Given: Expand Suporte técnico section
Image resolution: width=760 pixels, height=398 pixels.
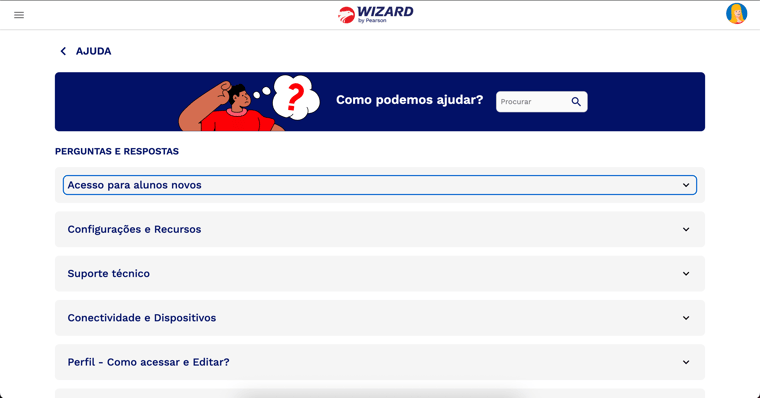Looking at the screenshot, I should [x=380, y=273].
